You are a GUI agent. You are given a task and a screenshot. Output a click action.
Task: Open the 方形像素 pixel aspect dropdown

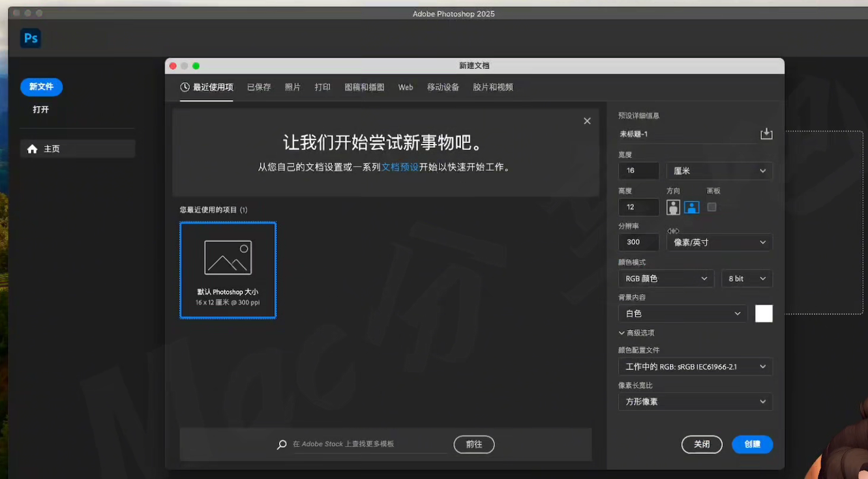695,401
